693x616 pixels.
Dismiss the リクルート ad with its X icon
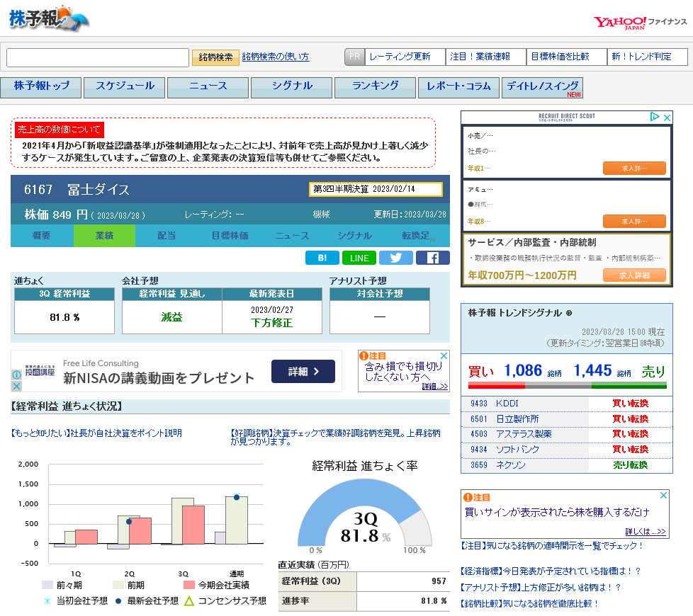(666, 118)
